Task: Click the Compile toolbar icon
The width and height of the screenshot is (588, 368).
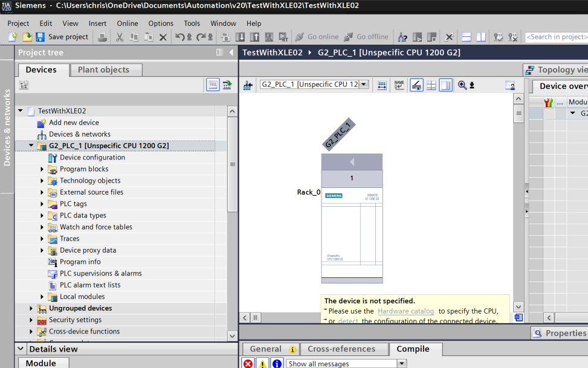Action: tap(225, 37)
